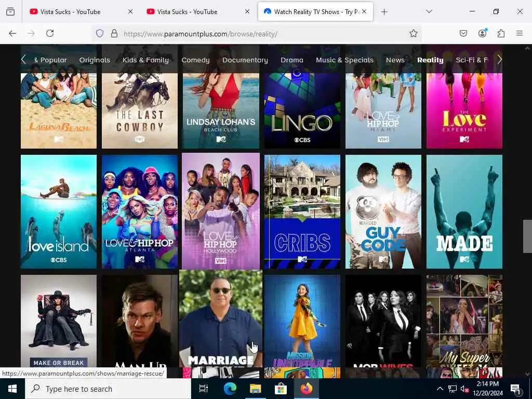The width and height of the screenshot is (532, 399).
Task: Open Microsoft Store from the taskbar
Action: [281, 389]
